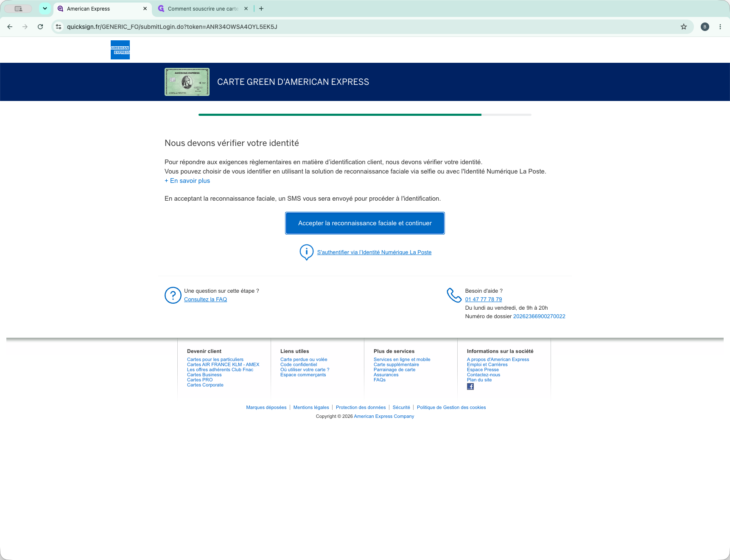
Task: Close the American Express tab
Action: [145, 8]
